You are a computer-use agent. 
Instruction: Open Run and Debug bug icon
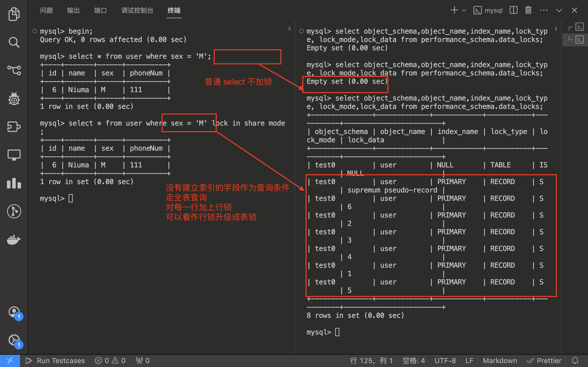click(14, 98)
